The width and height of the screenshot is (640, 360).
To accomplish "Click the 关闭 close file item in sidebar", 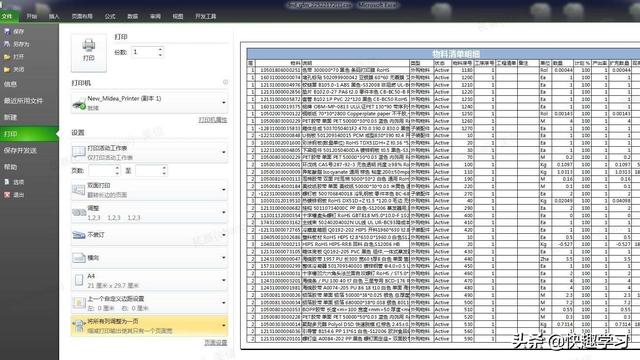I will click(14, 69).
